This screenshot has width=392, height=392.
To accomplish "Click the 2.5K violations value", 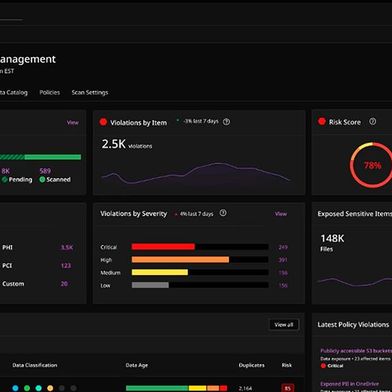I will [x=114, y=144].
